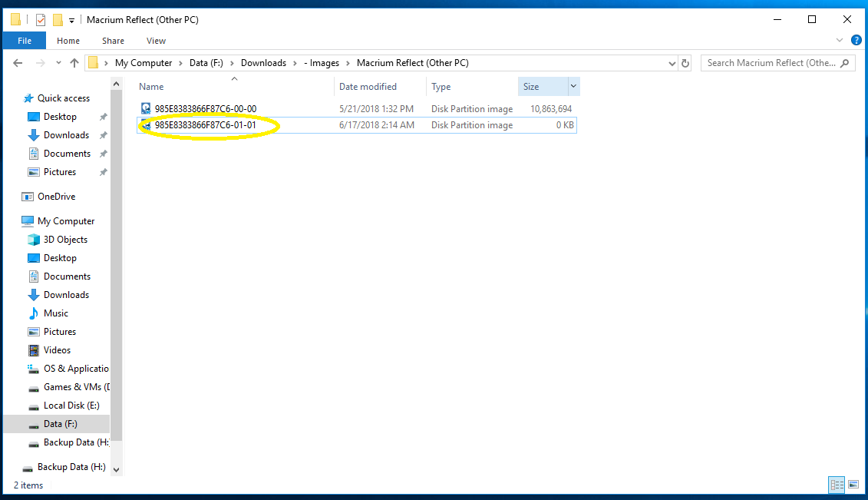Click navigation pane scroll down arrow
Screen dimensions: 868x500
click(116, 469)
